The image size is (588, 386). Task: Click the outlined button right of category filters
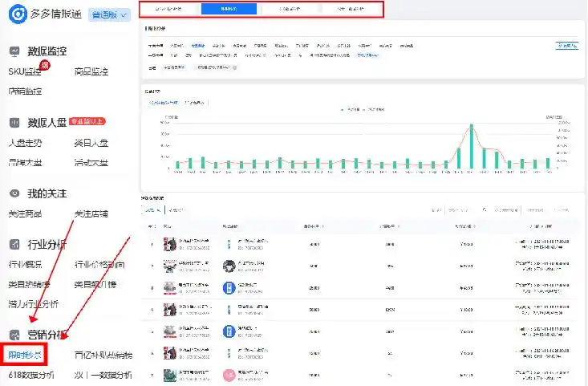[567, 47]
